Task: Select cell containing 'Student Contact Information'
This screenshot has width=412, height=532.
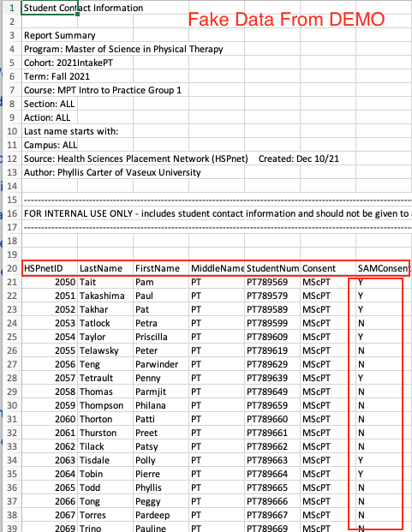Action: (x=50, y=8)
